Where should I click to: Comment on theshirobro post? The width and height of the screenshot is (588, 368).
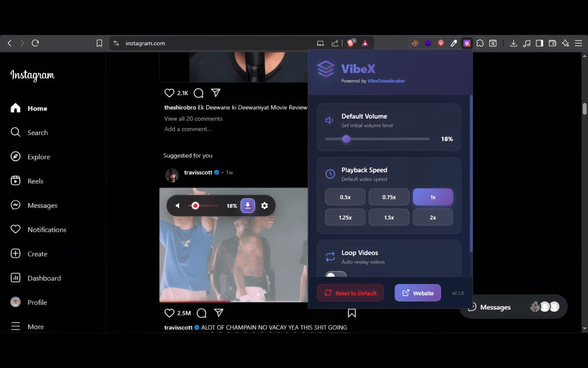[x=198, y=93]
